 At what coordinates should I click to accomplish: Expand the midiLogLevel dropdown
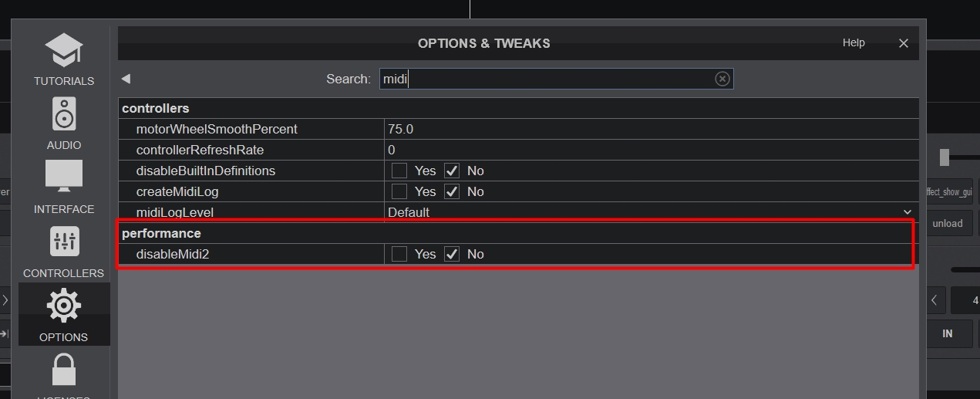point(907,212)
